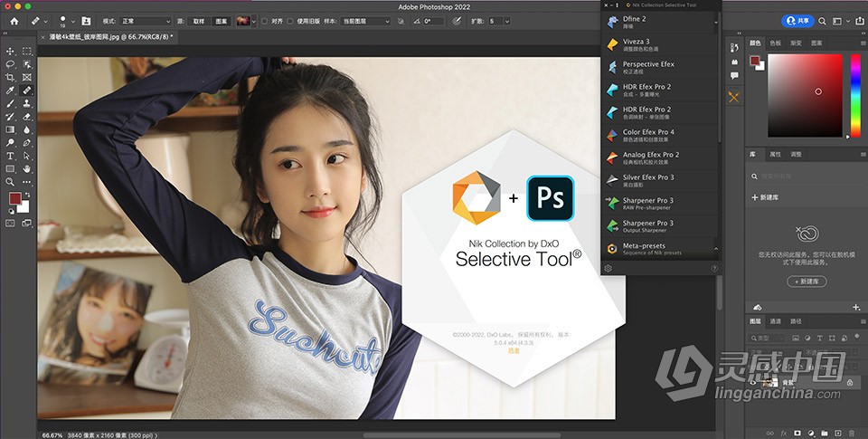Select the Clone Stamp tool

pos(26,104)
